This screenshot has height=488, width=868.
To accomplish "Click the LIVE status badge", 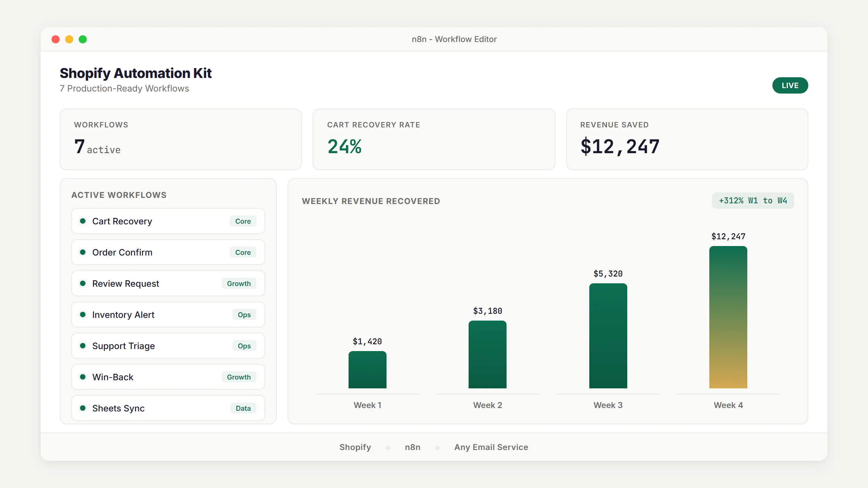I will 790,85.
